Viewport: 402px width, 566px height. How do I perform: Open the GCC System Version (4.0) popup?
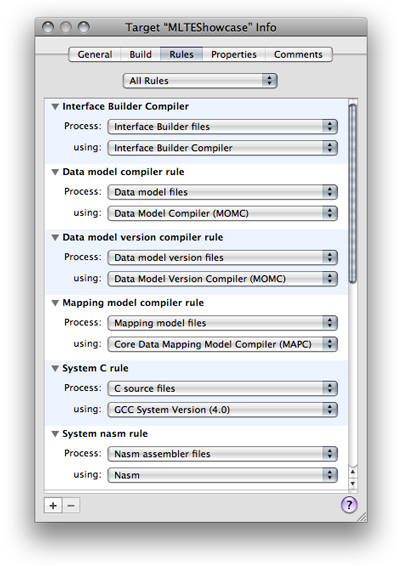tap(222, 410)
